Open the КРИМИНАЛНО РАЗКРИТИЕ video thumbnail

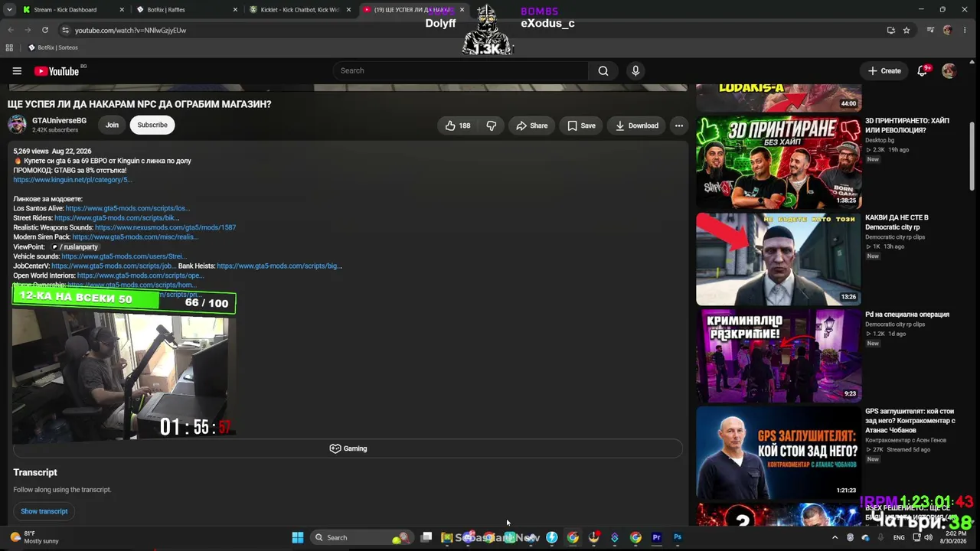point(779,356)
